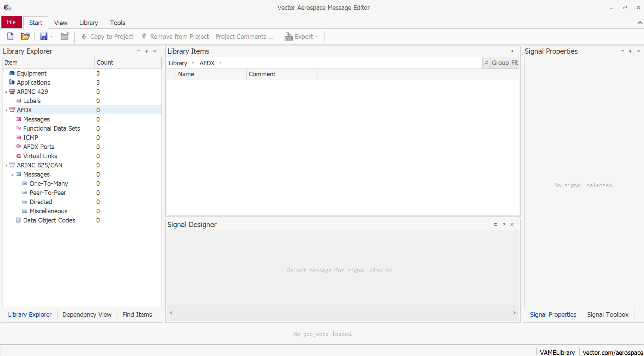
Task: Pin the Signal Designer panel
Action: click(x=504, y=225)
